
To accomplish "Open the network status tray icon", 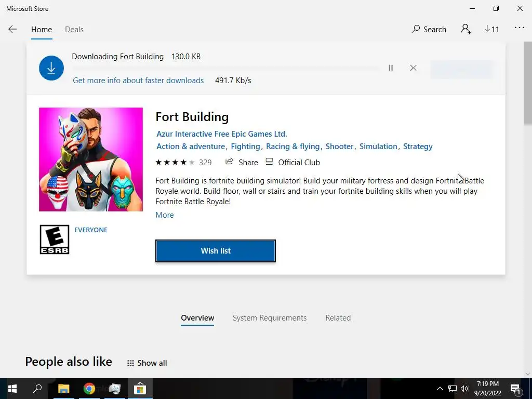I will [453, 389].
